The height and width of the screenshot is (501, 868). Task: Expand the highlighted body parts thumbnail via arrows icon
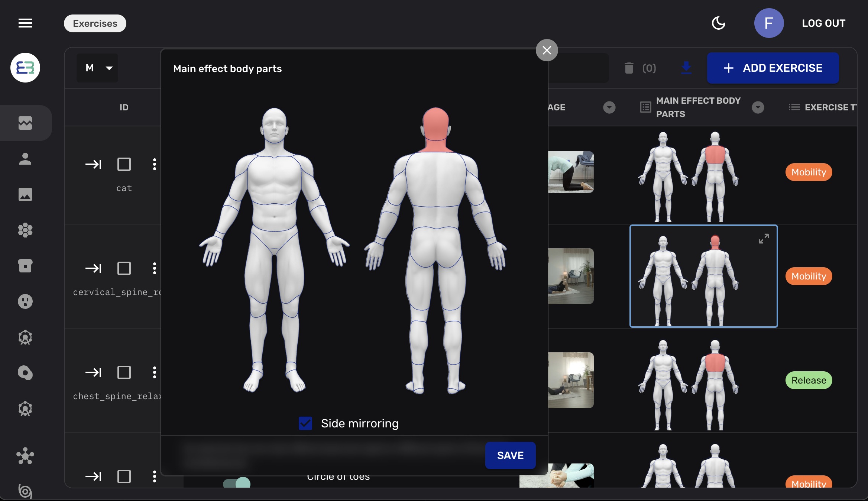tap(764, 238)
